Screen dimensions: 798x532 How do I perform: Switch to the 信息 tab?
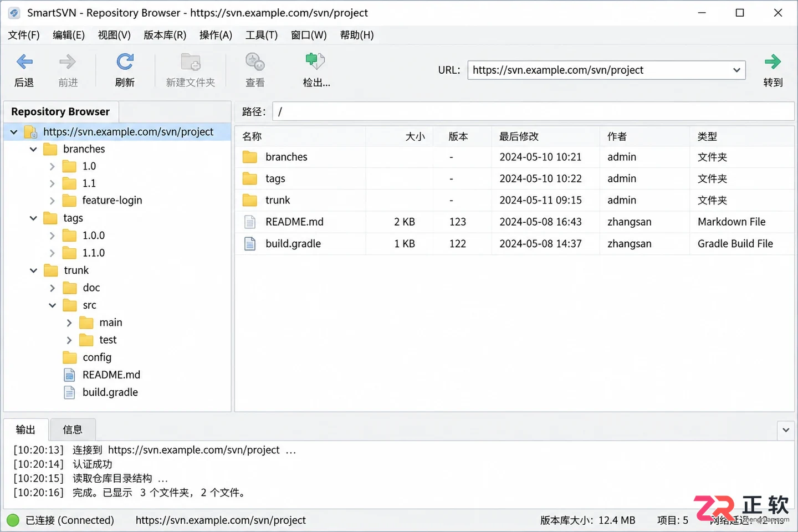(73, 430)
